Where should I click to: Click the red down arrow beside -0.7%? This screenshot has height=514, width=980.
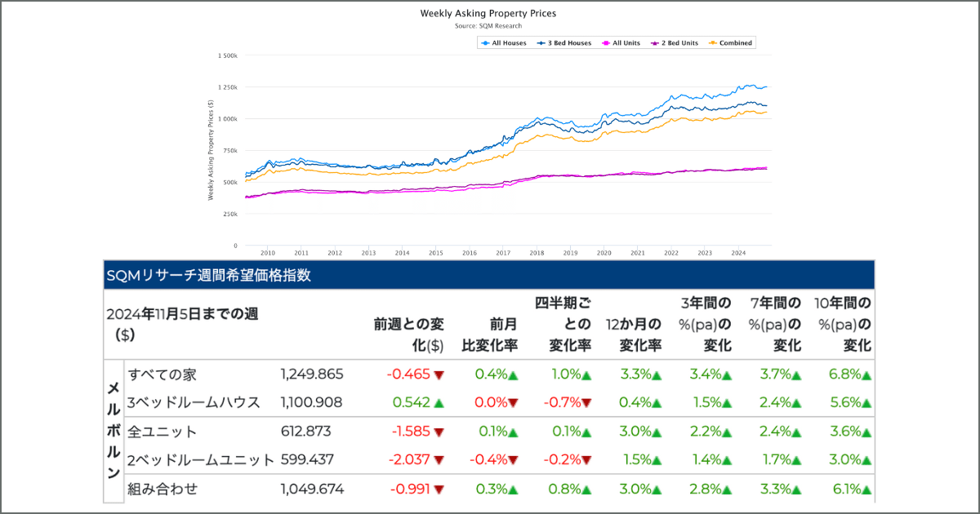pos(586,403)
